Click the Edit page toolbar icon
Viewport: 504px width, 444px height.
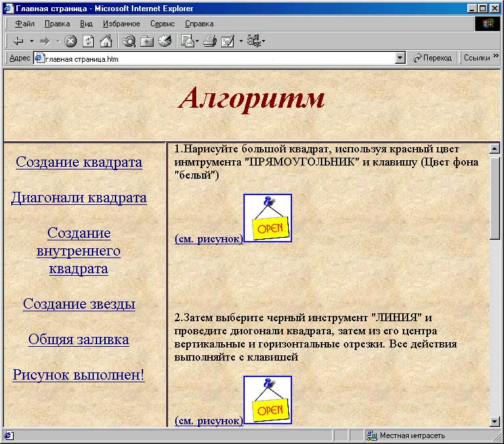228,41
